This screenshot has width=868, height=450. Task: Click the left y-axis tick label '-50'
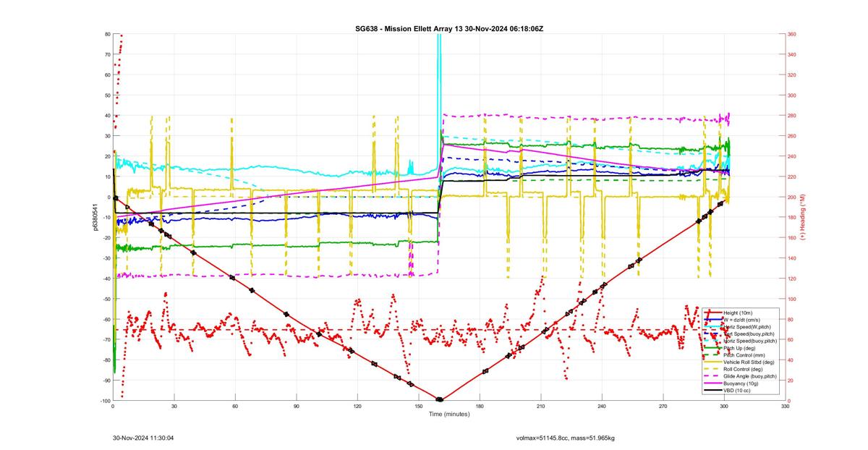point(105,299)
